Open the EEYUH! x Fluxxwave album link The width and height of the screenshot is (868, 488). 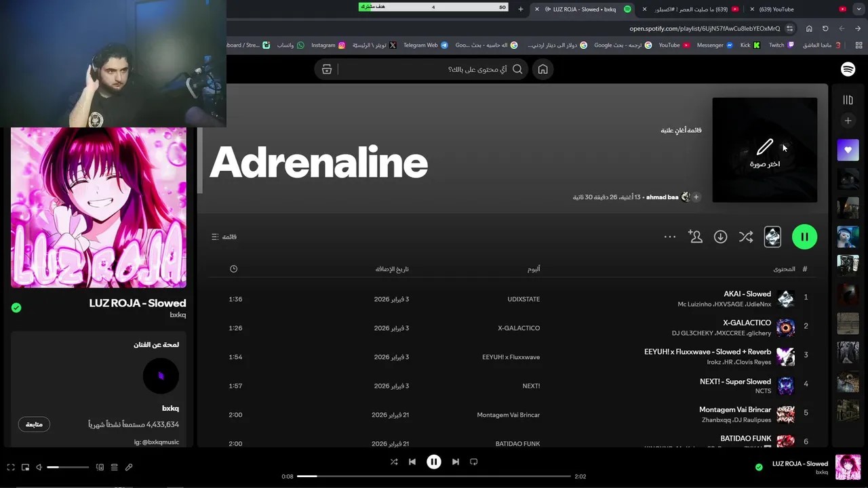click(511, 357)
